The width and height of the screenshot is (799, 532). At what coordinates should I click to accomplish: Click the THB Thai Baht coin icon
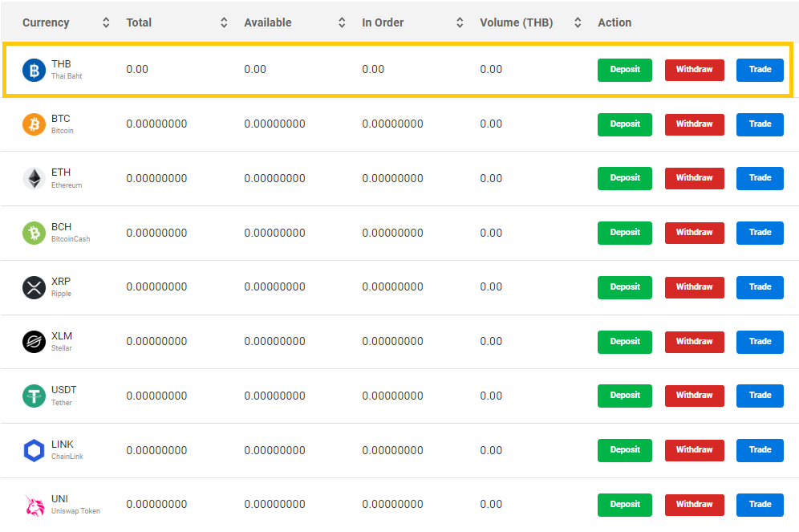[x=34, y=70]
